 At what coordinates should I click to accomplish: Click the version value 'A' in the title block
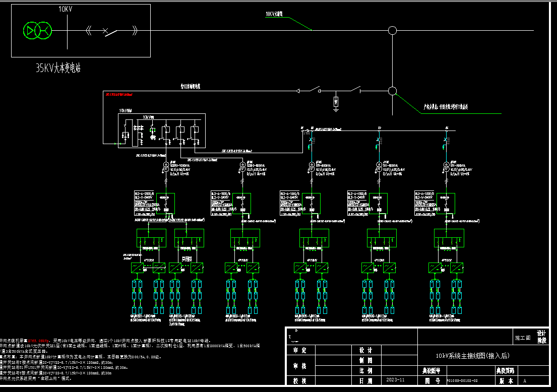[x=525, y=380]
